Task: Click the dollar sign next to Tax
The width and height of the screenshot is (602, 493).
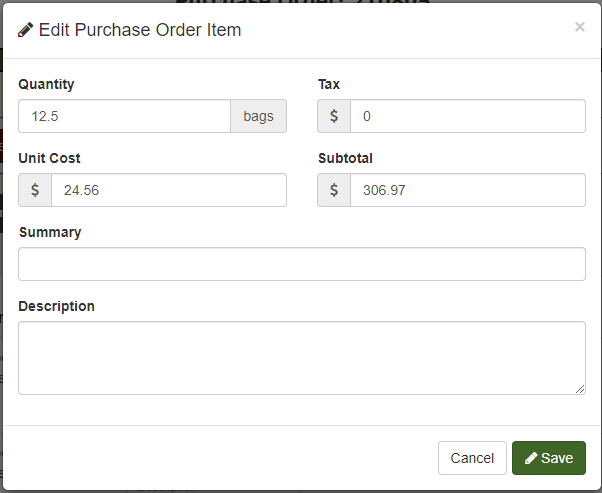Action: (x=334, y=116)
